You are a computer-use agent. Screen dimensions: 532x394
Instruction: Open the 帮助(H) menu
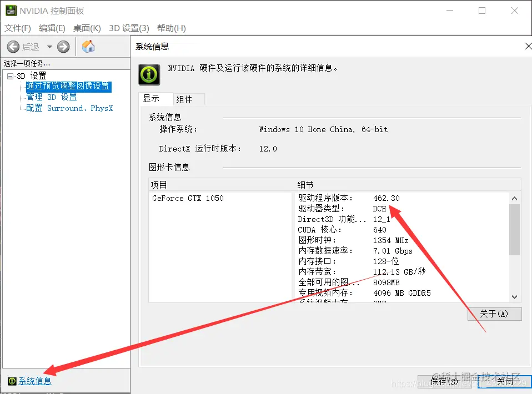tap(172, 28)
